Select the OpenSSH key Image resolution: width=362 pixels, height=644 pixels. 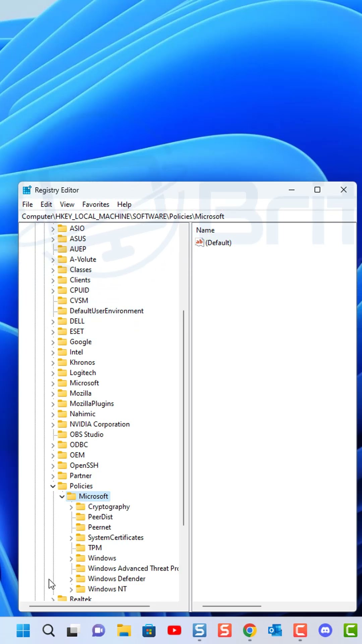[84, 466]
